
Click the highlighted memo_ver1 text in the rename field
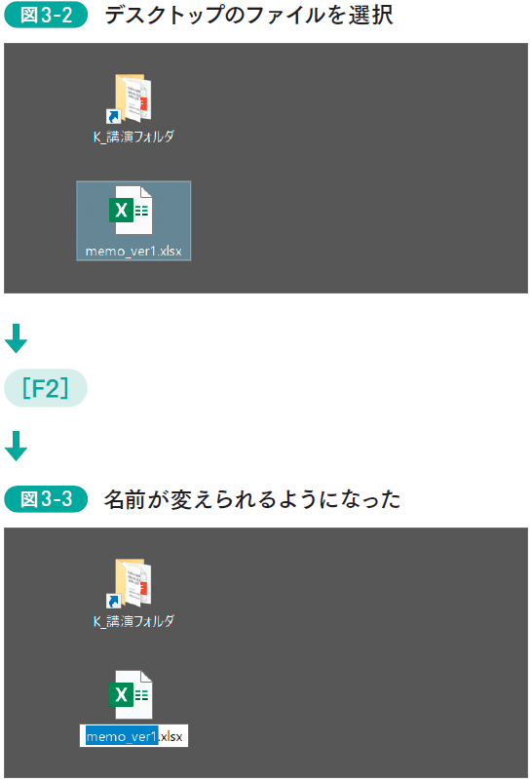(122, 736)
